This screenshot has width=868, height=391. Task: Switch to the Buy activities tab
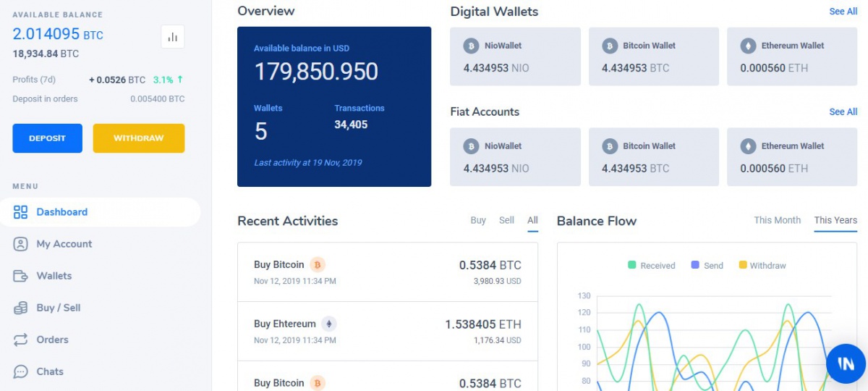click(478, 220)
